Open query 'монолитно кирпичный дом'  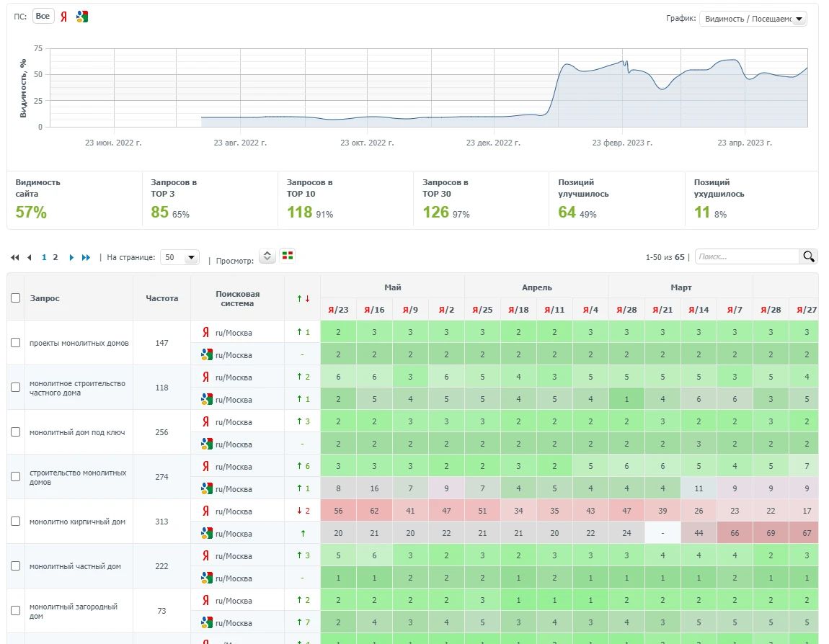[x=77, y=522]
